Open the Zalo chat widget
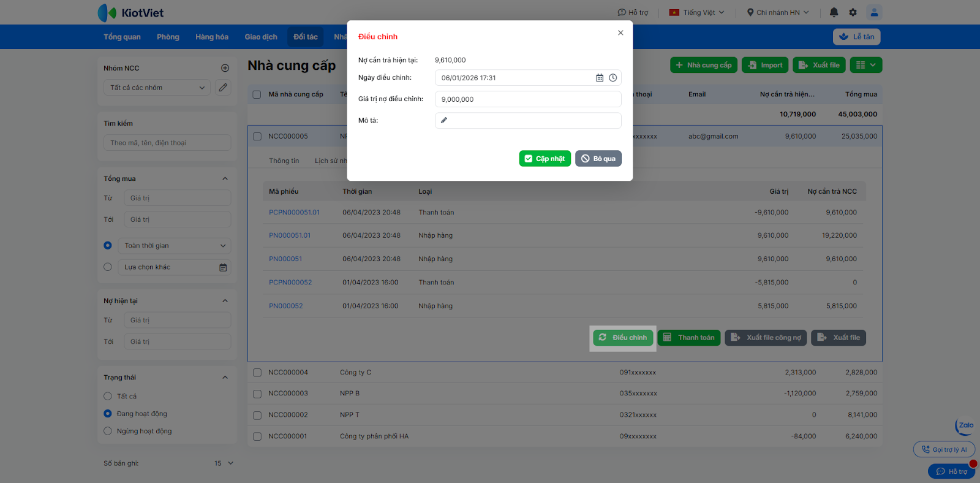The height and width of the screenshot is (483, 980). tap(965, 426)
